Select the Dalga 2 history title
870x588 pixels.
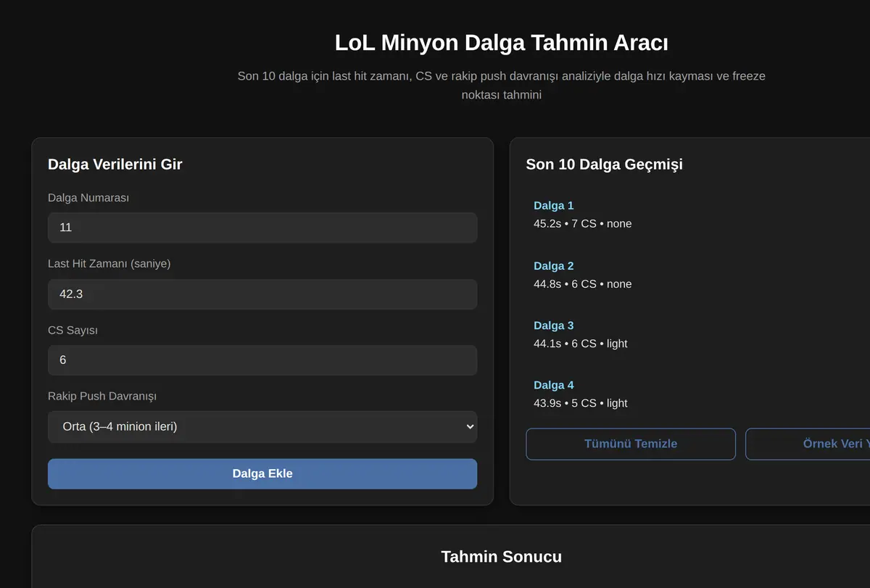pyautogui.click(x=554, y=266)
